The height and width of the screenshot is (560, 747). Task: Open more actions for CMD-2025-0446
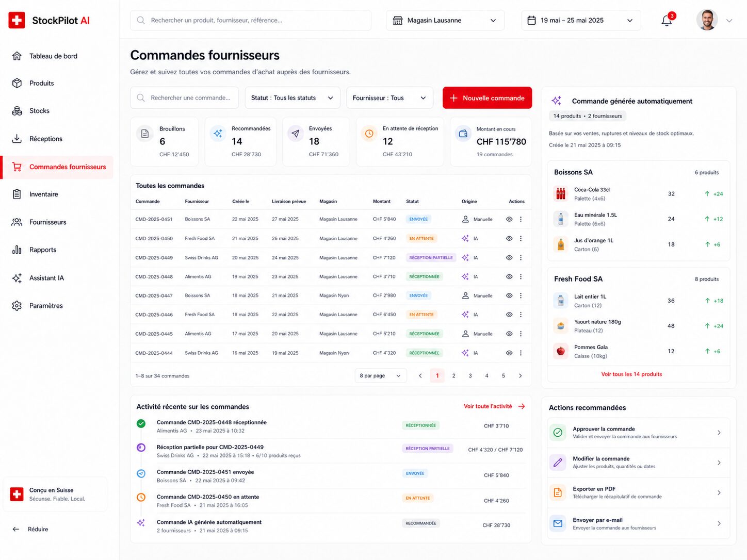521,315
